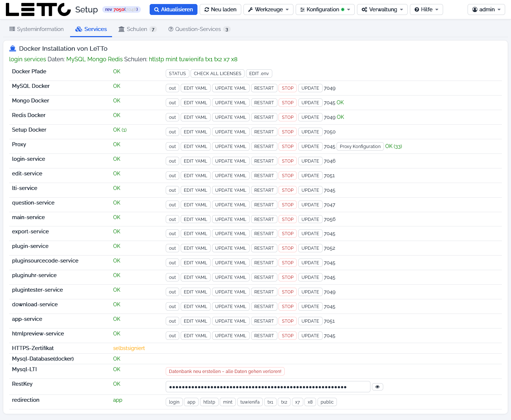Expand the Verwaltung menu

tap(382, 9)
